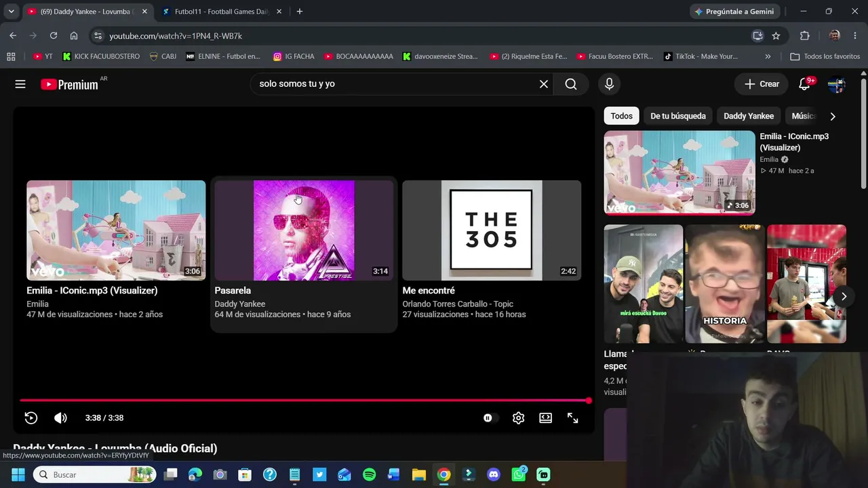Open YouTube notifications bell

805,84
